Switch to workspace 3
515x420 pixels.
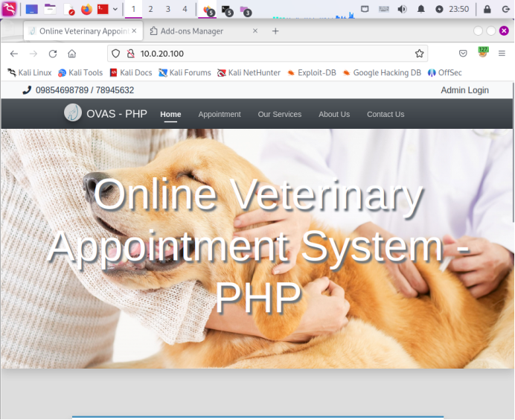167,9
